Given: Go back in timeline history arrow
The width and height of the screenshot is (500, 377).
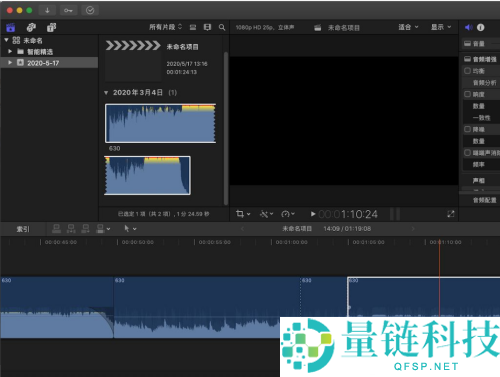Looking at the screenshot, I should pos(242,229).
